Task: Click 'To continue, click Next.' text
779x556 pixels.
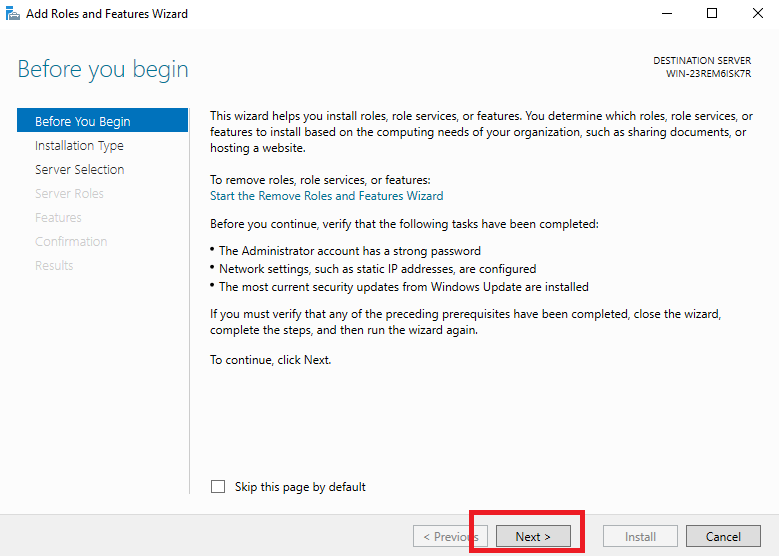Action: tap(270, 360)
